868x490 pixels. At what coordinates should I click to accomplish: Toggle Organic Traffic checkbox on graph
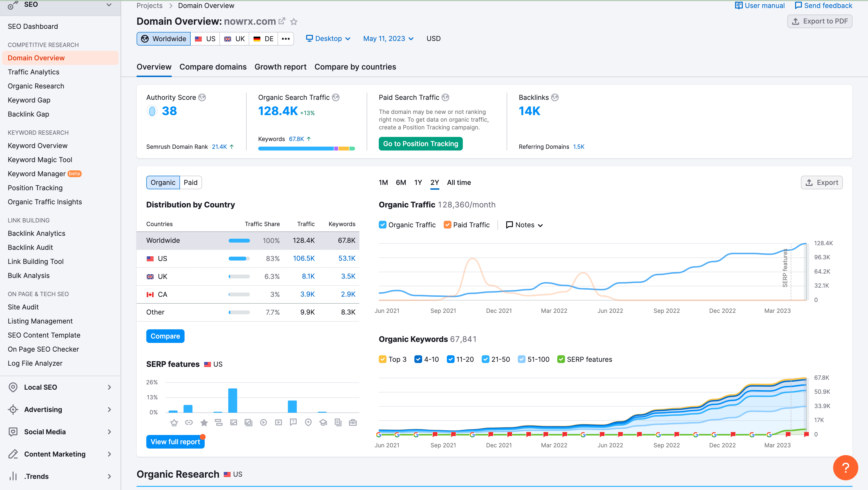(x=383, y=225)
